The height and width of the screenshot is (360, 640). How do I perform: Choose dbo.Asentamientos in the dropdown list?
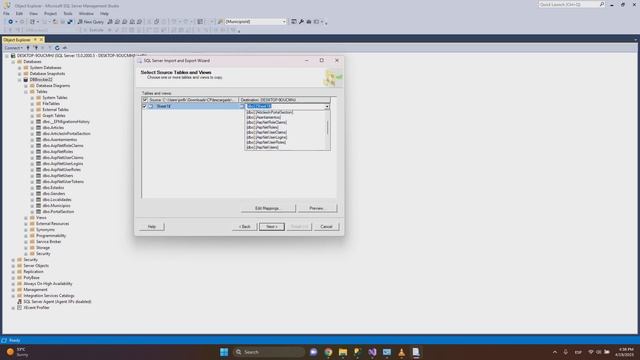coord(264,117)
